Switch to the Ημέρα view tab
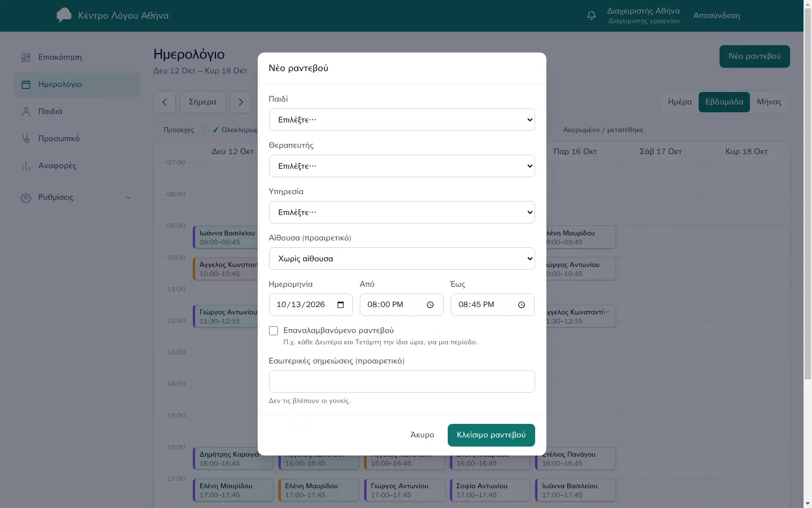812x508 pixels. tap(679, 102)
